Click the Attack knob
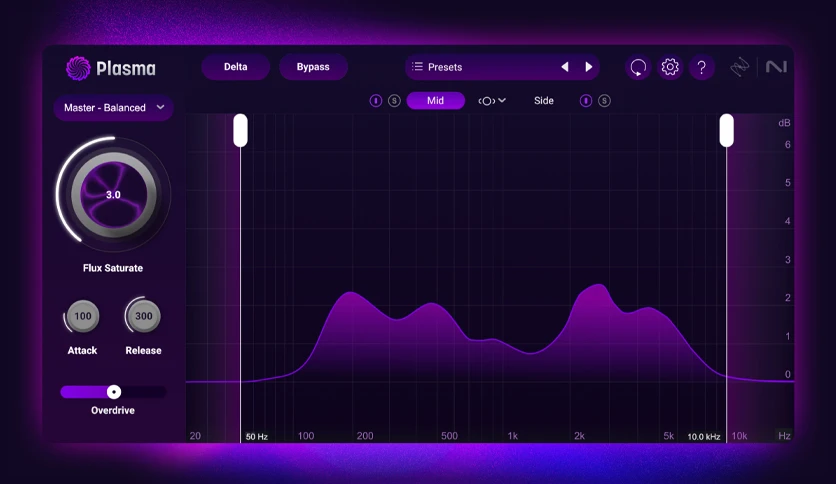This screenshot has height=484, width=836. [83, 316]
